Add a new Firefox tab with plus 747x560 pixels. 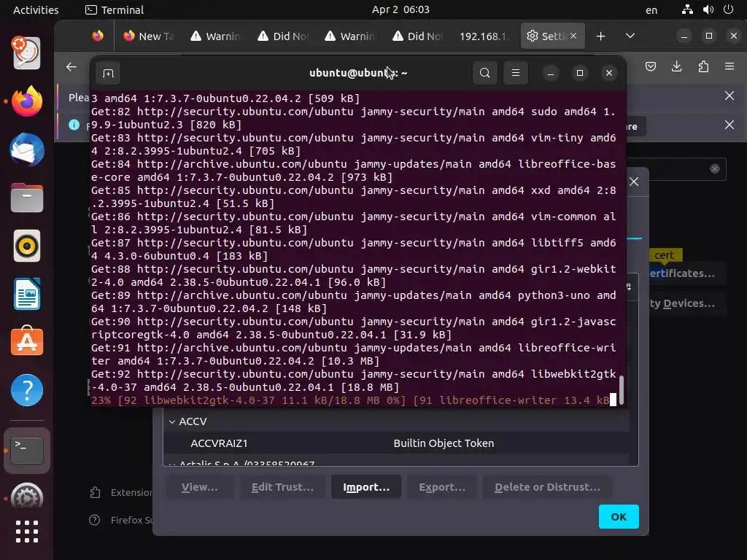click(x=601, y=36)
